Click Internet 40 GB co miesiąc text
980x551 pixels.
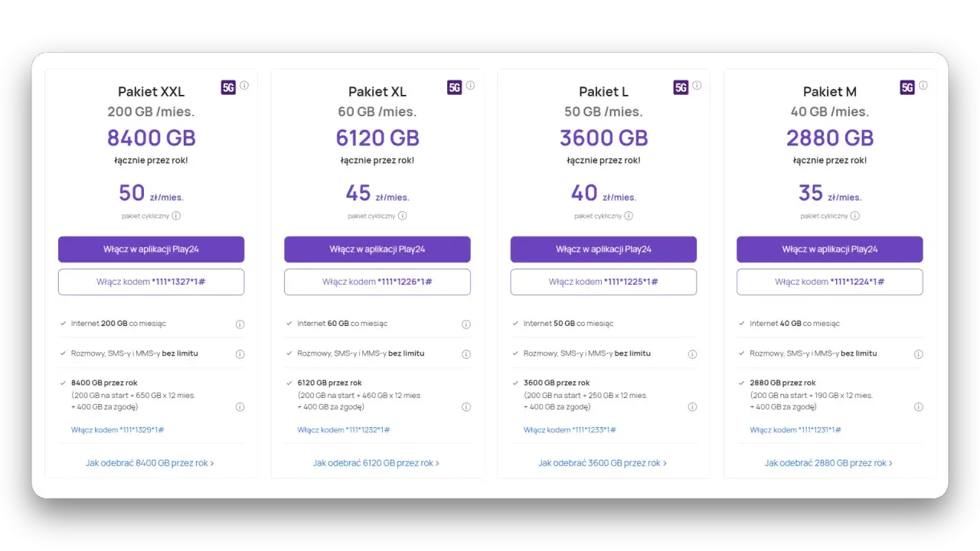[x=795, y=324]
